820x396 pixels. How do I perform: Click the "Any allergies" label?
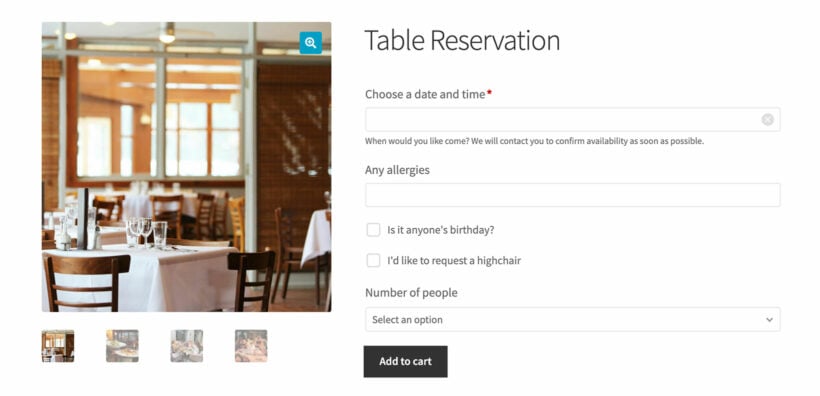[397, 170]
